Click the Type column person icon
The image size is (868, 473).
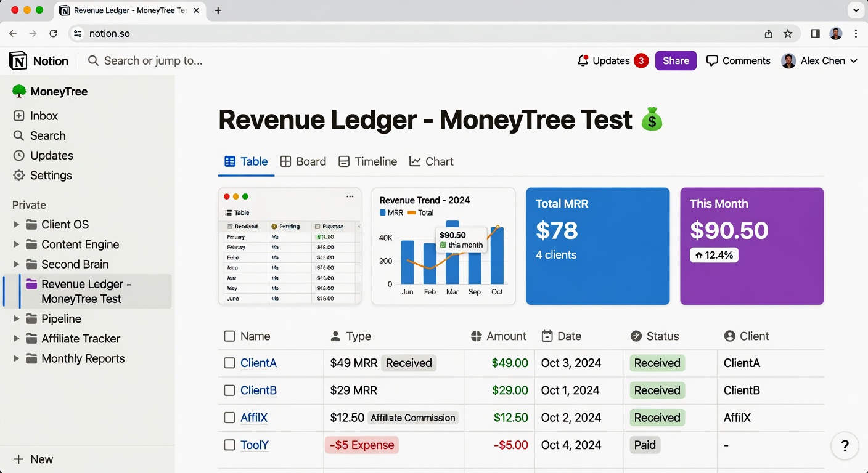click(335, 336)
